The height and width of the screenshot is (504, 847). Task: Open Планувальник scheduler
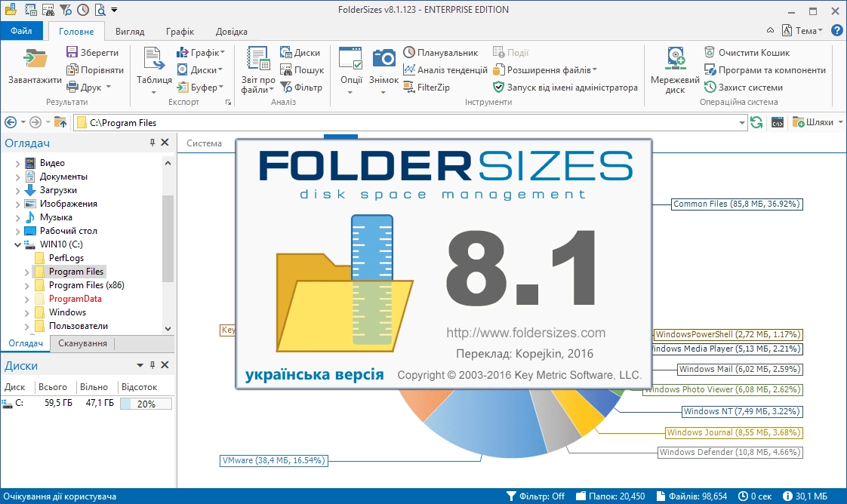(x=441, y=52)
